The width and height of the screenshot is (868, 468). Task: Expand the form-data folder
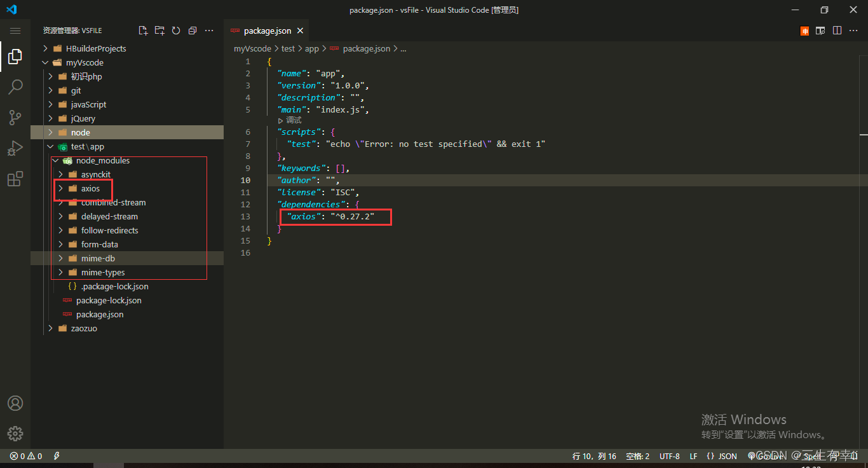[x=127, y=244]
